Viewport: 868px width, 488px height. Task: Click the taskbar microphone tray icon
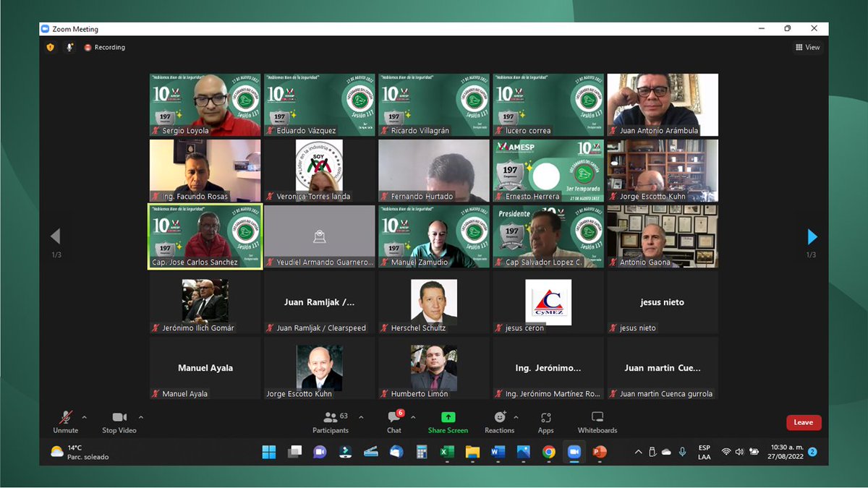point(682,452)
